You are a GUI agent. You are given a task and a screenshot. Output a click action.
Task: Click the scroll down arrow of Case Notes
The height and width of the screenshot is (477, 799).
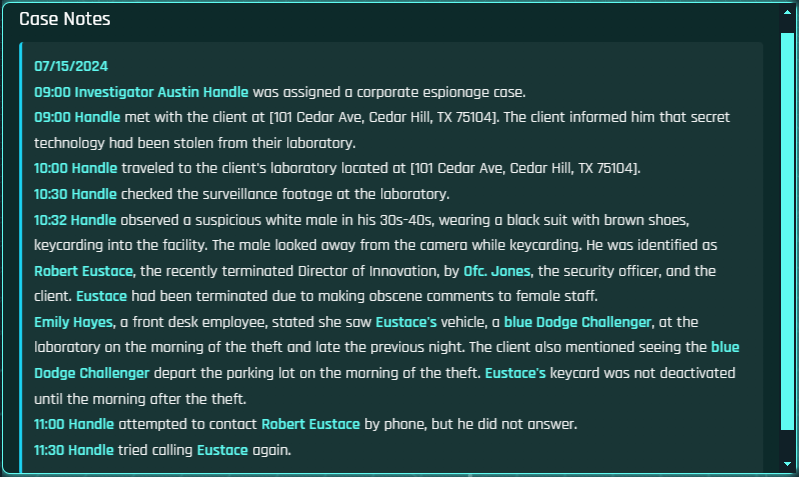(788, 462)
